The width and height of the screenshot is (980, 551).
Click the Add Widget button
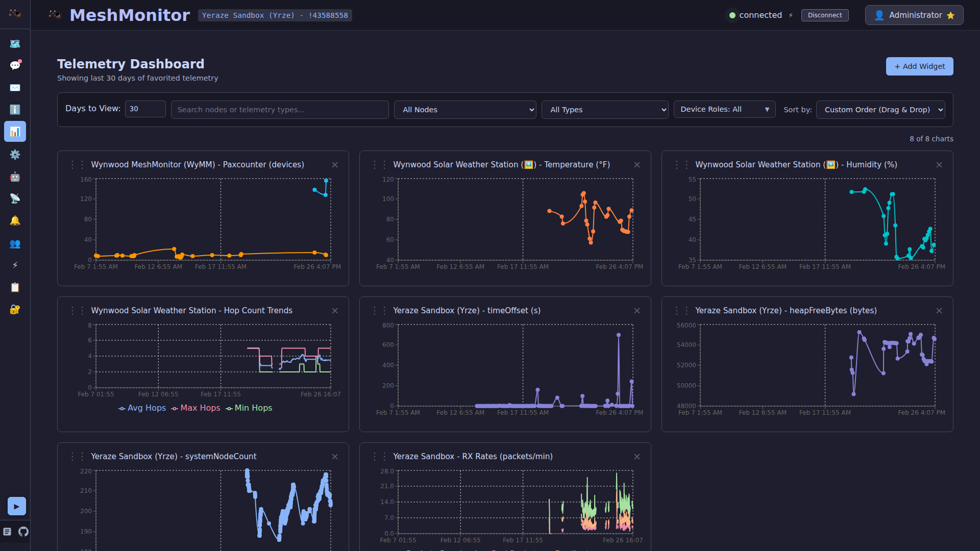[x=919, y=66]
